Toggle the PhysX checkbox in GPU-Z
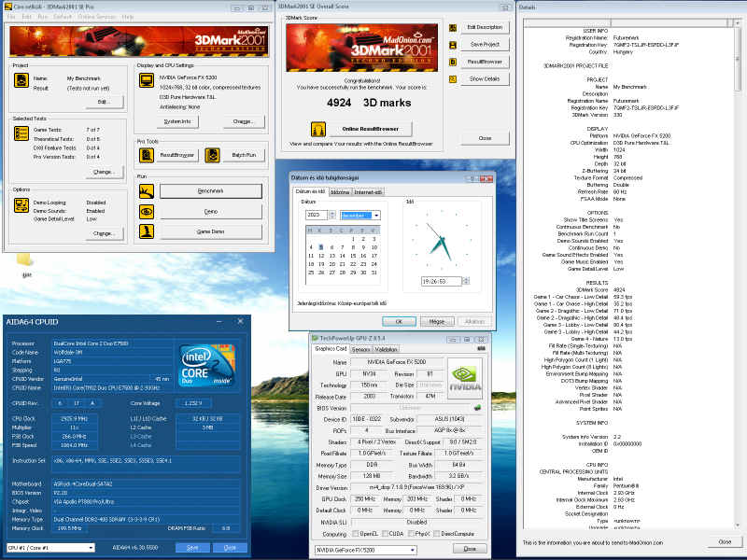The width and height of the screenshot is (747, 560). [411, 534]
